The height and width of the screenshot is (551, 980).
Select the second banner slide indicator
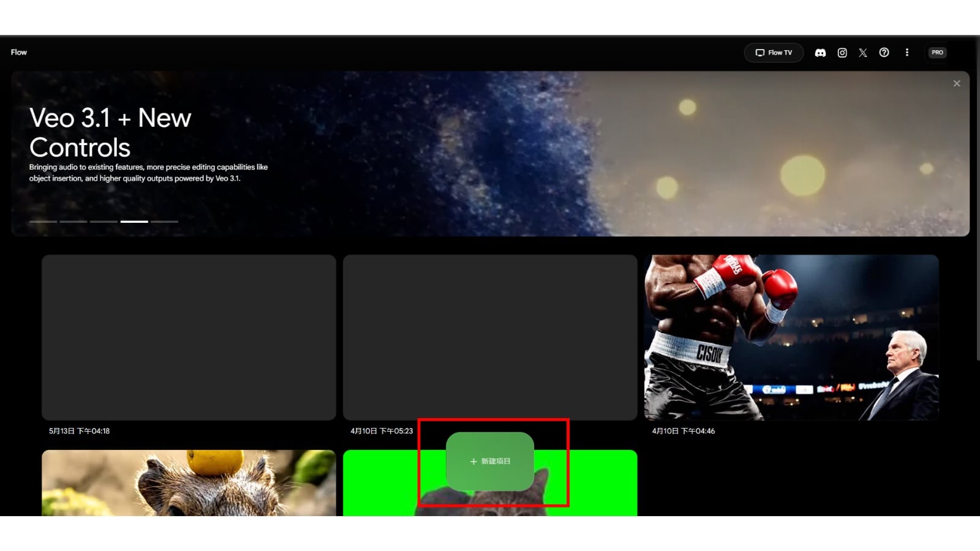(x=73, y=222)
